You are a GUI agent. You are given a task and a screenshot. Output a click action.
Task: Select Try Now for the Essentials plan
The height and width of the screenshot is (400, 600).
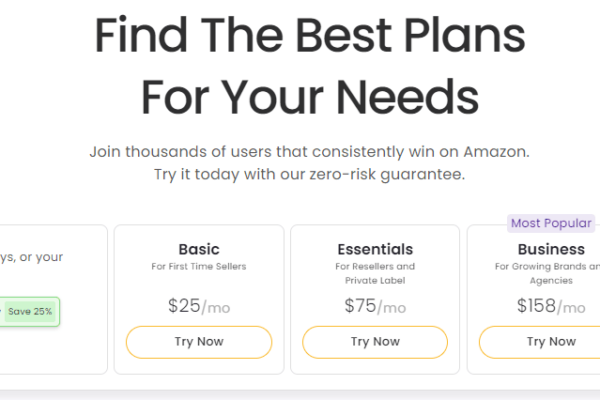(x=375, y=342)
